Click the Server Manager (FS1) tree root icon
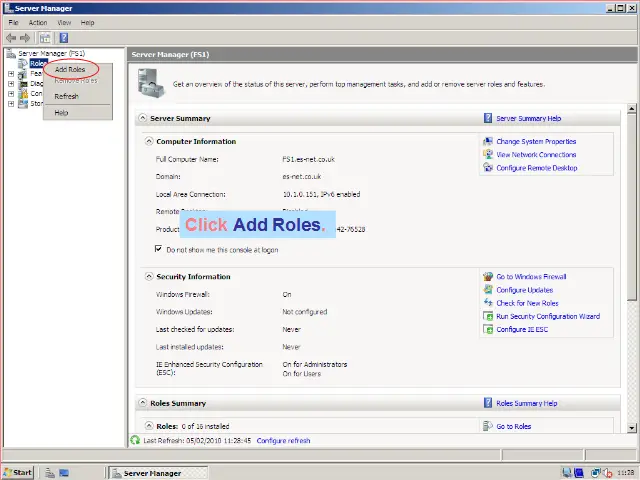 11,53
